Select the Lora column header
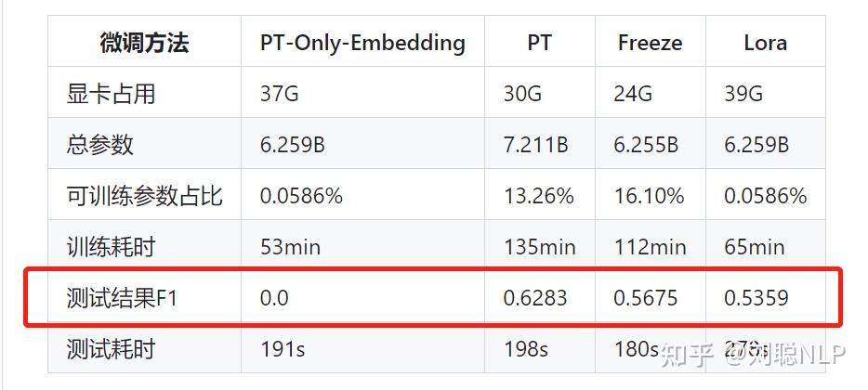Screen dimensions: 868x390 (x=765, y=43)
